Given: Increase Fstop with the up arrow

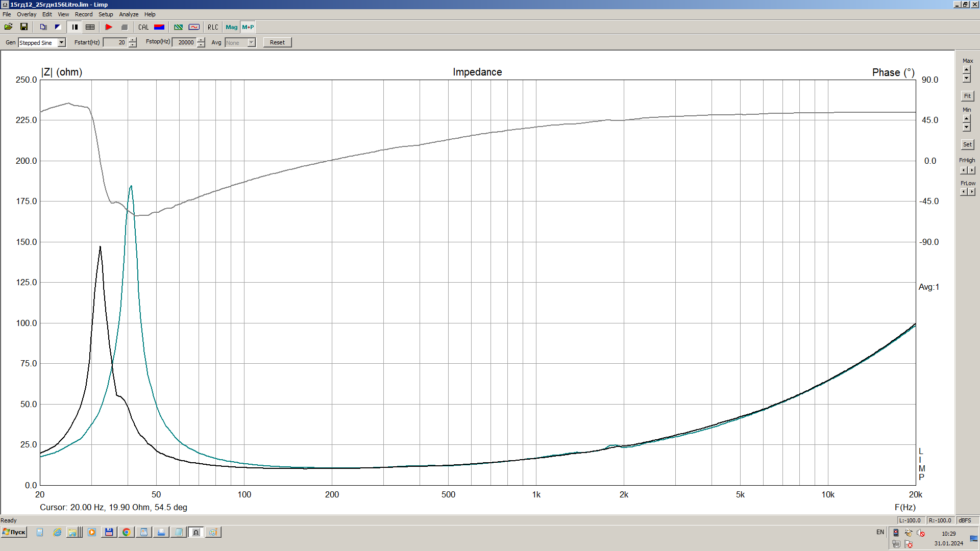Looking at the screenshot, I should [x=201, y=40].
